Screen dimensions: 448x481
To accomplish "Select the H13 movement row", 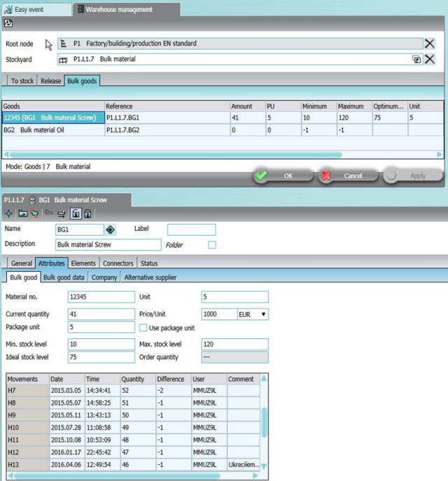I will (133, 464).
